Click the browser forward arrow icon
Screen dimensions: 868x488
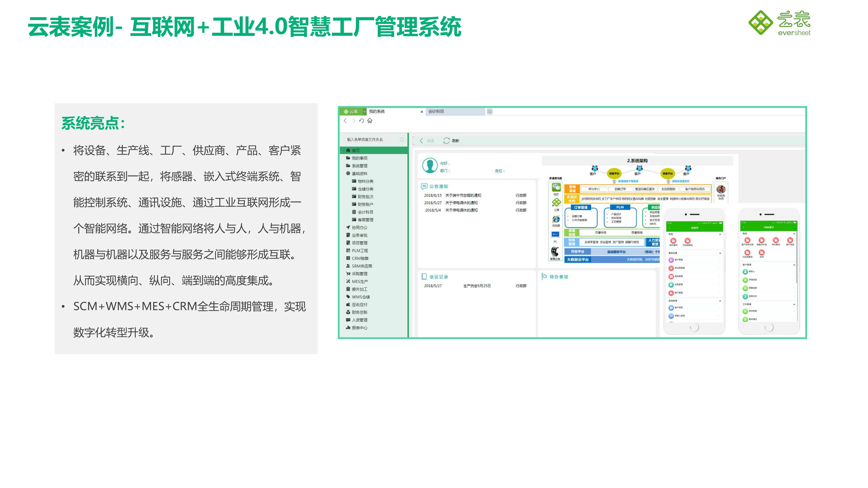[353, 121]
